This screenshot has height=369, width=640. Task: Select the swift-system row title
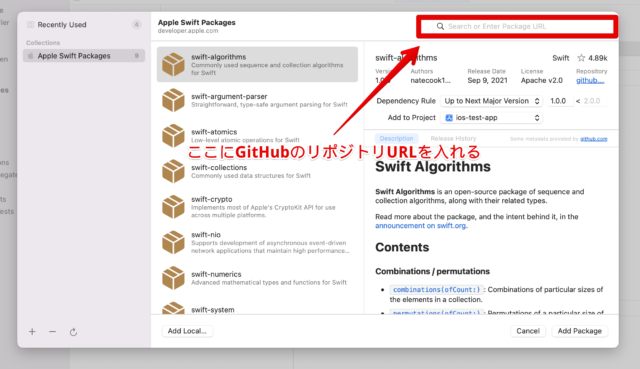click(213, 310)
